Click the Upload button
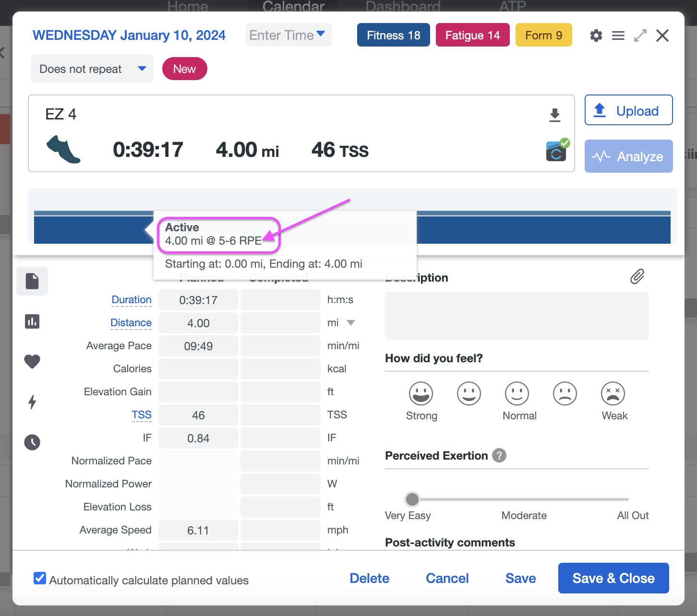 click(628, 110)
